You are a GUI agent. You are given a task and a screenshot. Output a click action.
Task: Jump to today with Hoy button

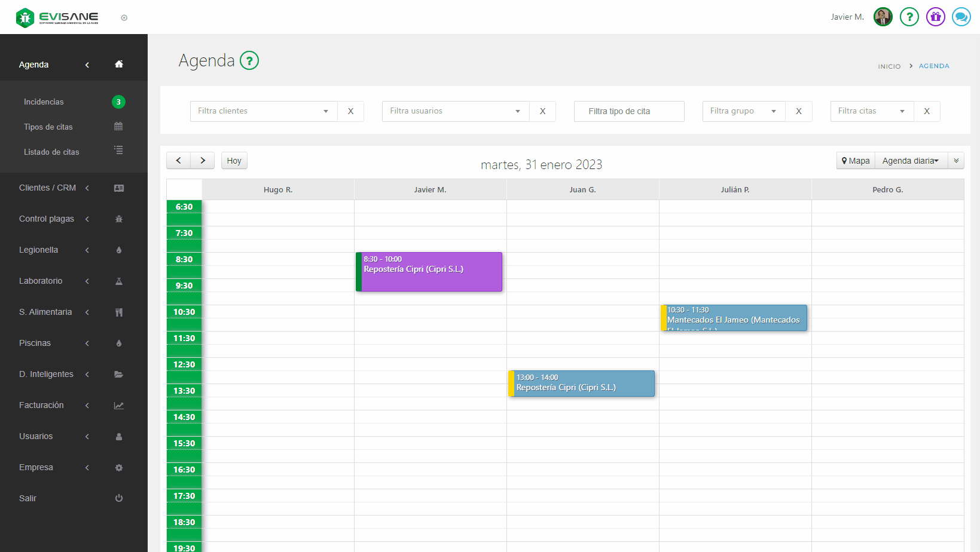[234, 161]
